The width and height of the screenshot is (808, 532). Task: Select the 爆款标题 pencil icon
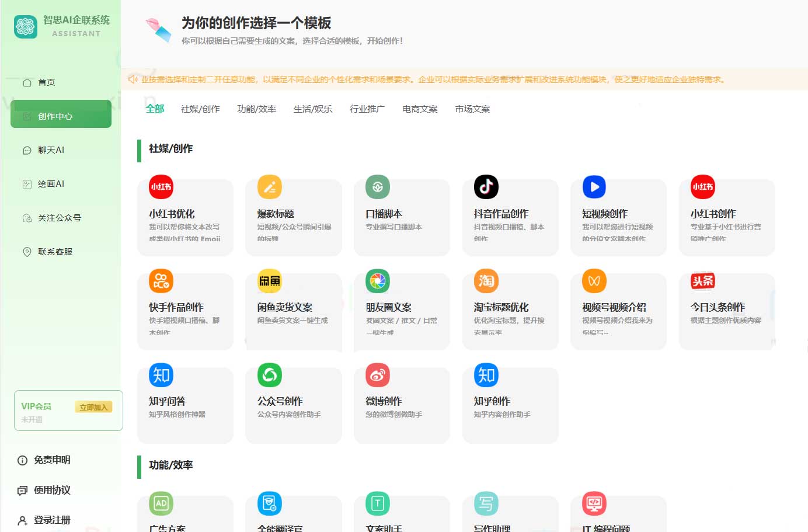270,187
